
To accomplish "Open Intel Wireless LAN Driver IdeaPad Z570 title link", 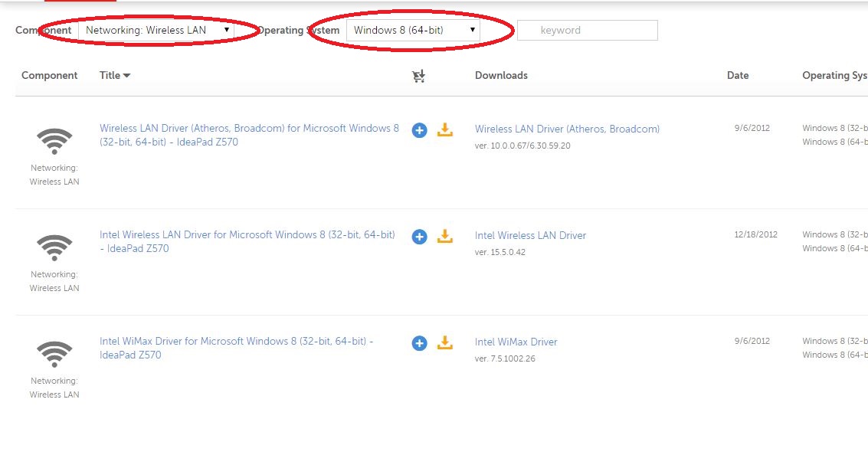I will pos(247,241).
